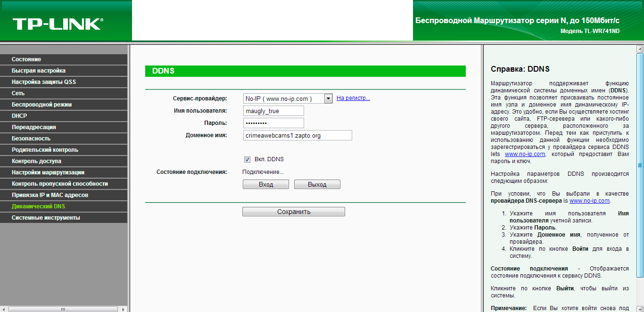Click the Сохранить button
Viewport: 644px width, 312px height.
[294, 212]
